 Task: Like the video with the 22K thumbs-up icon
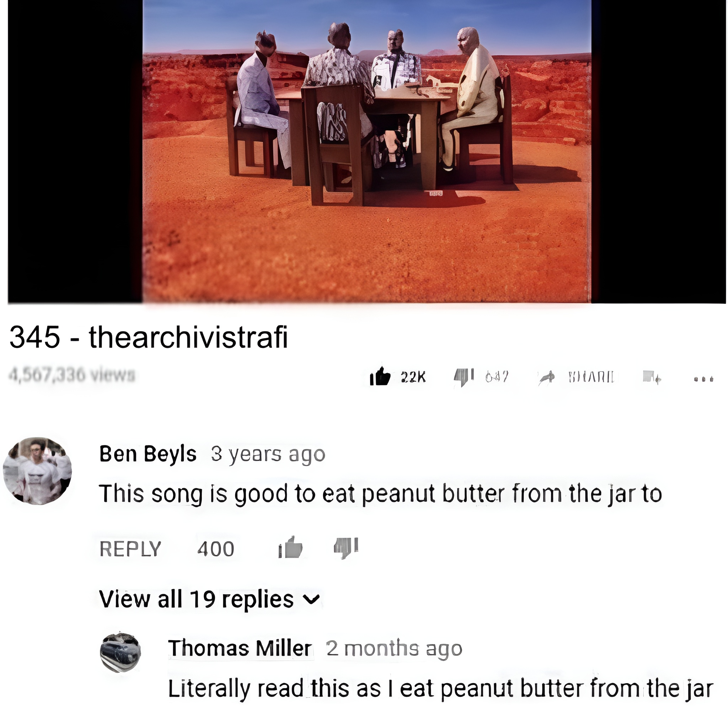(380, 377)
